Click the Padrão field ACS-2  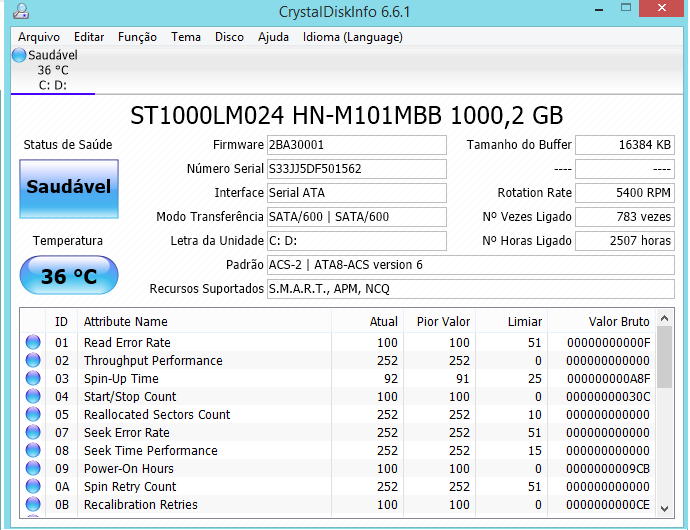pyautogui.click(x=470, y=265)
